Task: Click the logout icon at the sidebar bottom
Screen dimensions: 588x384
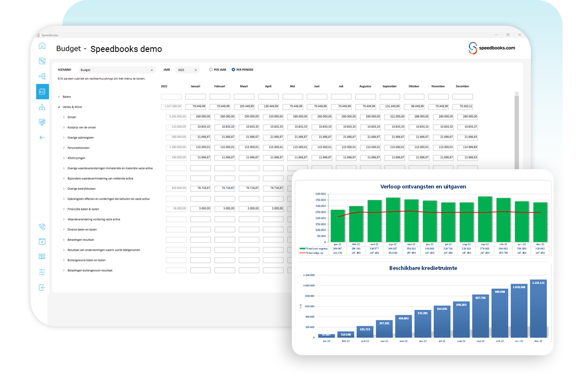Action: point(42,287)
